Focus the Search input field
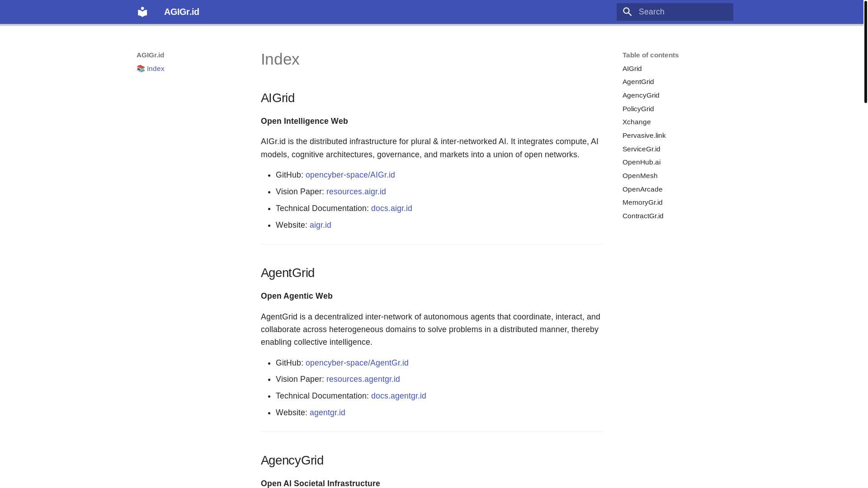This screenshot has height=488, width=868. [x=675, y=12]
